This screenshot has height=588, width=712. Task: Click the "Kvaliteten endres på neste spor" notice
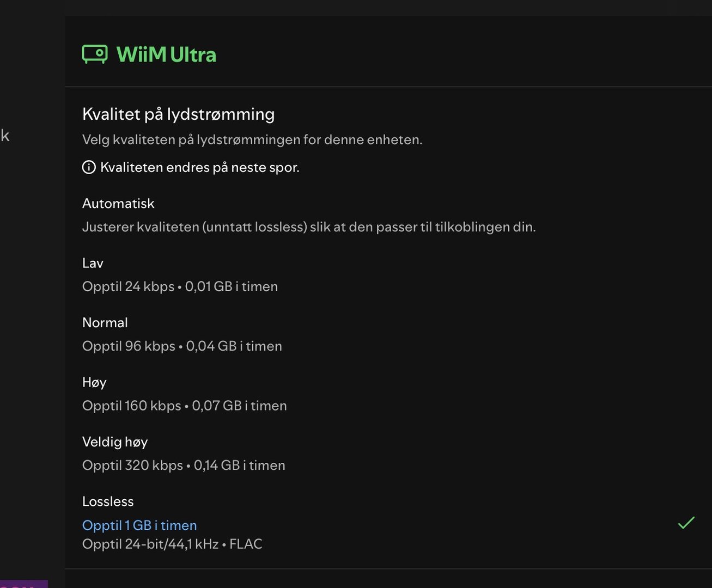click(x=200, y=168)
